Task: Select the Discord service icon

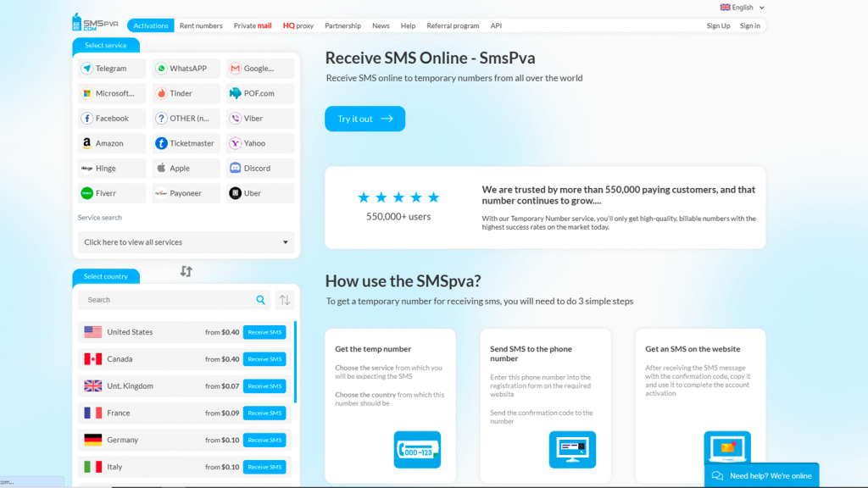Action: (235, 168)
